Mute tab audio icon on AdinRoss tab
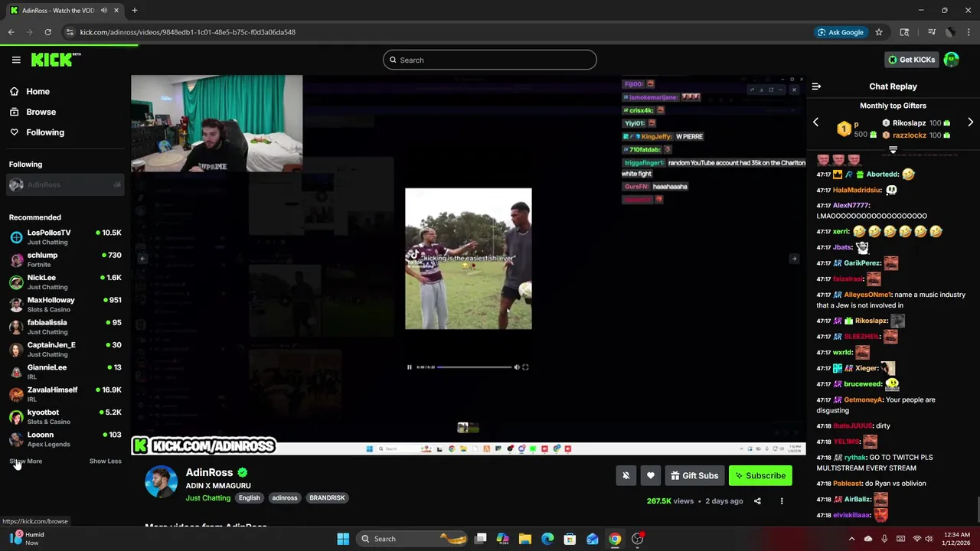The height and width of the screenshot is (551, 980). 103,11
